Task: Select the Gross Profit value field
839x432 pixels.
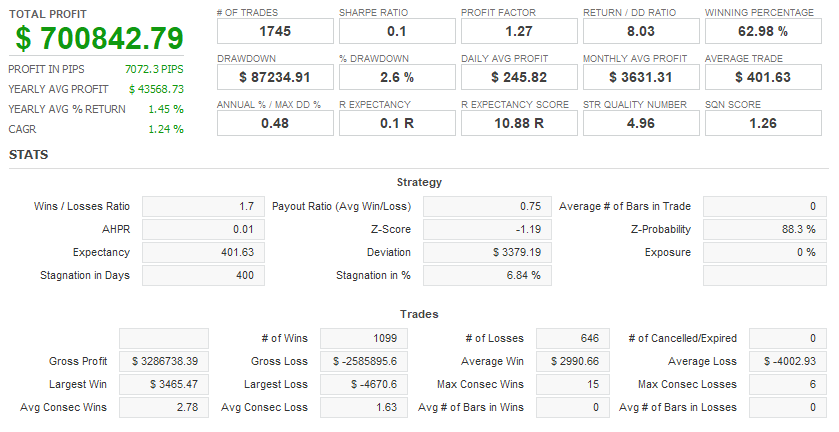Action: point(164,361)
